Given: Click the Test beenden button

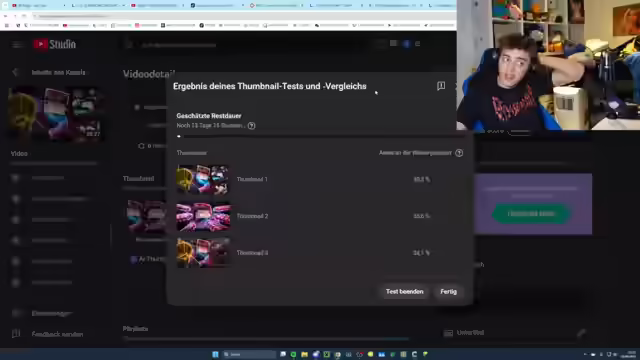Looking at the screenshot, I should [404, 291].
